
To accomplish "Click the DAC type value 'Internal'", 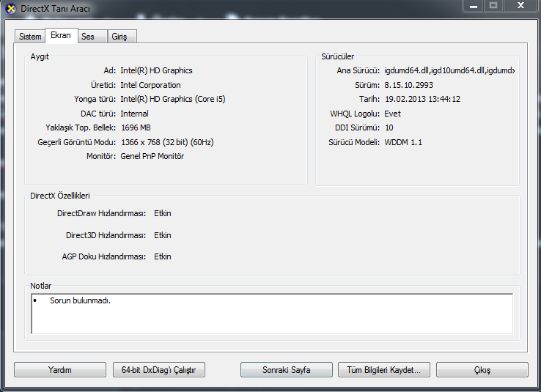I will tap(134, 114).
